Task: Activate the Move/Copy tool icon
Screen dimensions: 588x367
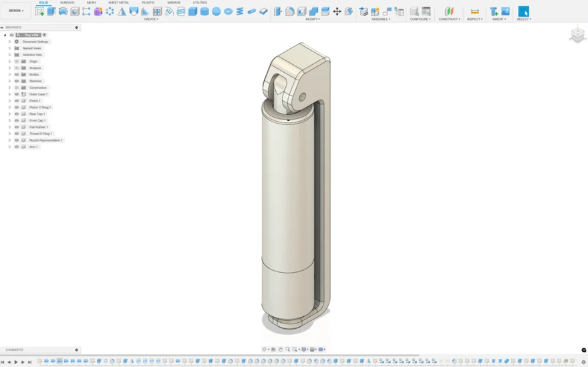Action: tap(337, 11)
